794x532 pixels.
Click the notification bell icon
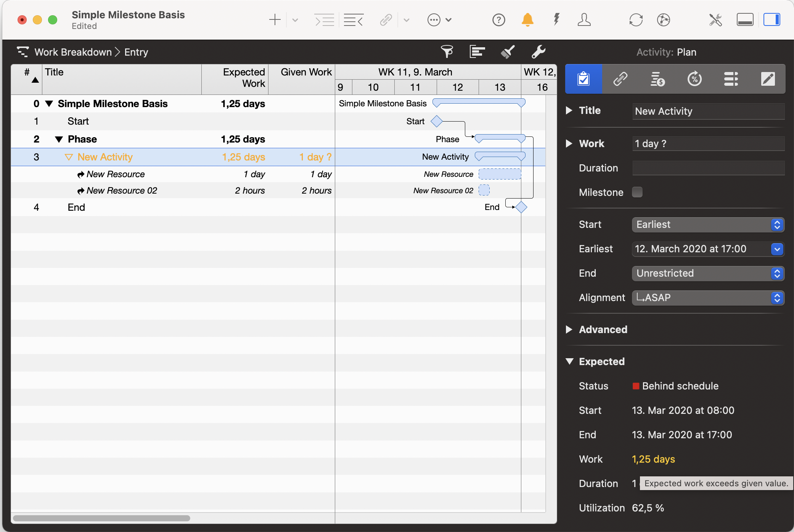[527, 20]
